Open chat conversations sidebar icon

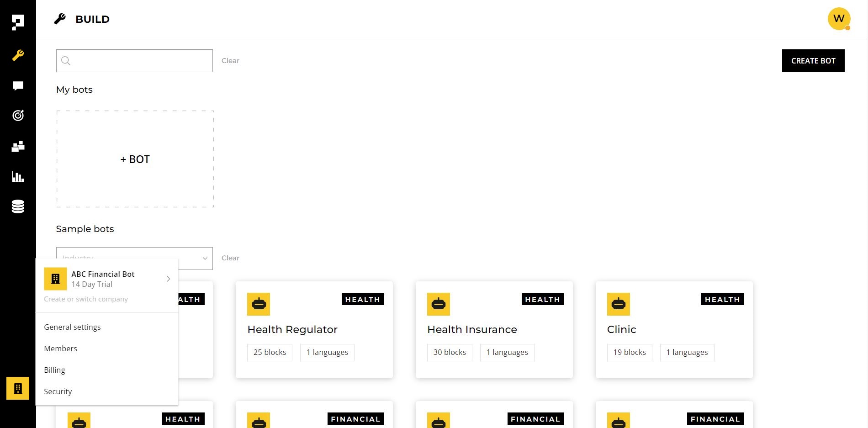tap(18, 86)
